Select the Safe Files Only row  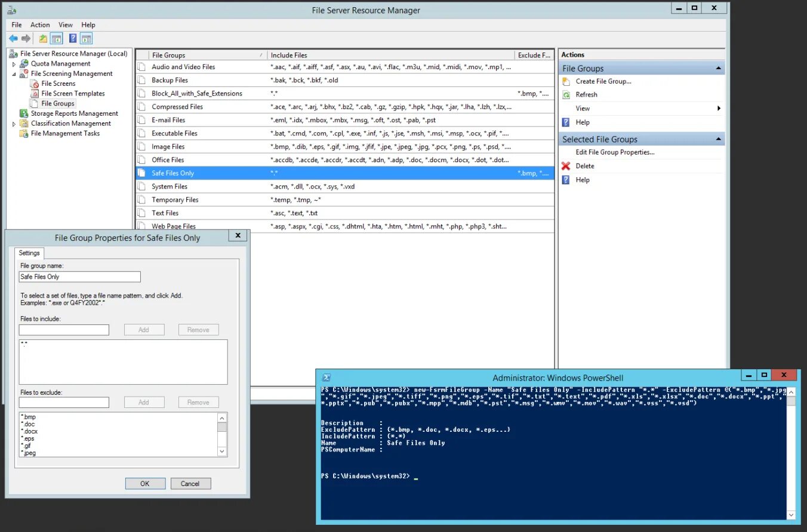tap(344, 173)
